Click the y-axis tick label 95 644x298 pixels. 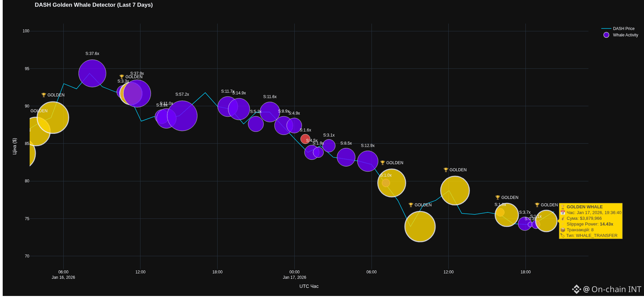tap(27, 69)
